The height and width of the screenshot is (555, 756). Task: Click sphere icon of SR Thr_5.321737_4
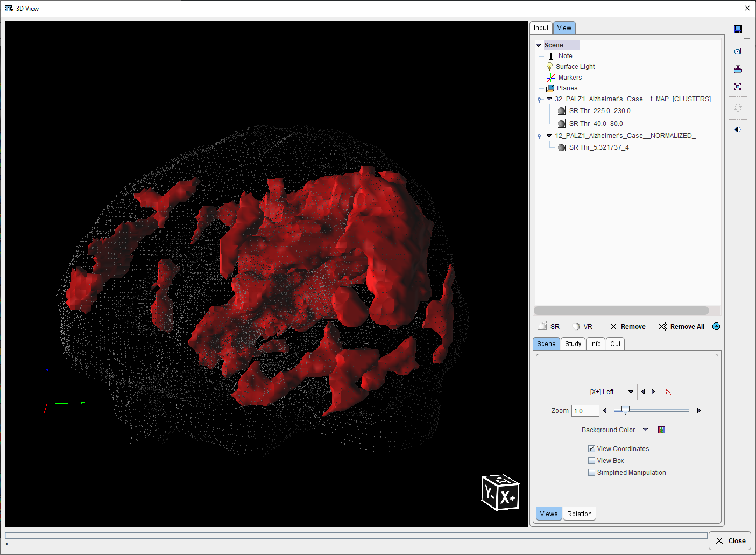(562, 147)
